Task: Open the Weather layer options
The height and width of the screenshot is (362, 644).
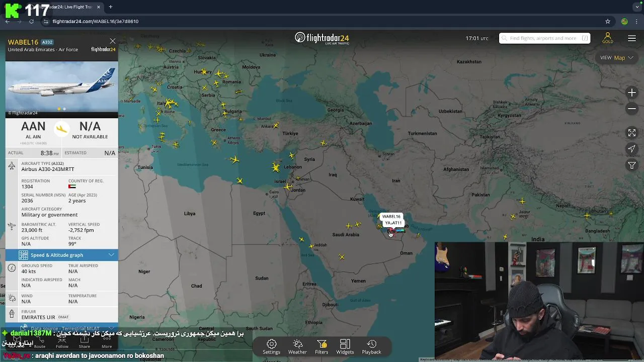Action: coord(297,346)
